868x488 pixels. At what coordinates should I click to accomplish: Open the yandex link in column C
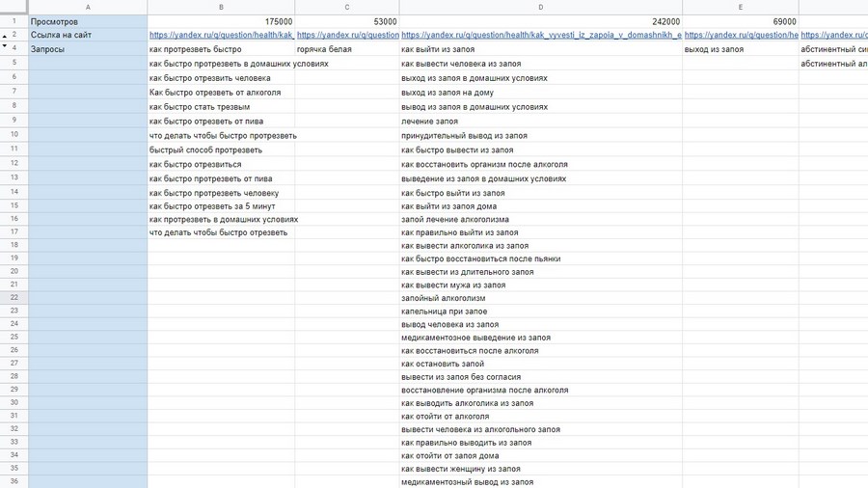347,36
